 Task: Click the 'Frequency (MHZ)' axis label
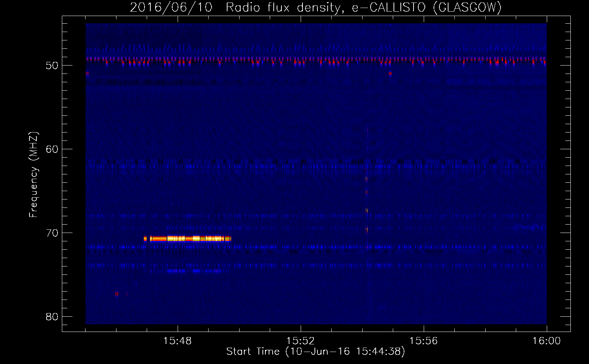tap(33, 175)
